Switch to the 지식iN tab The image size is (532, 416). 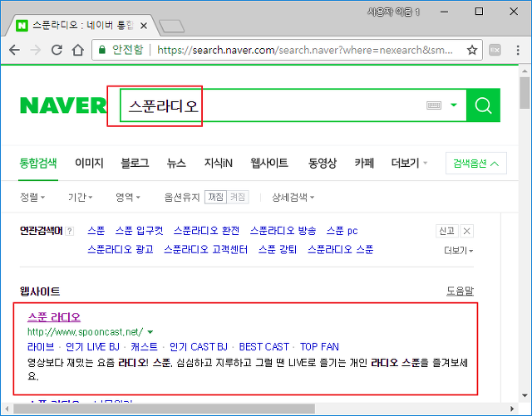tap(218, 163)
